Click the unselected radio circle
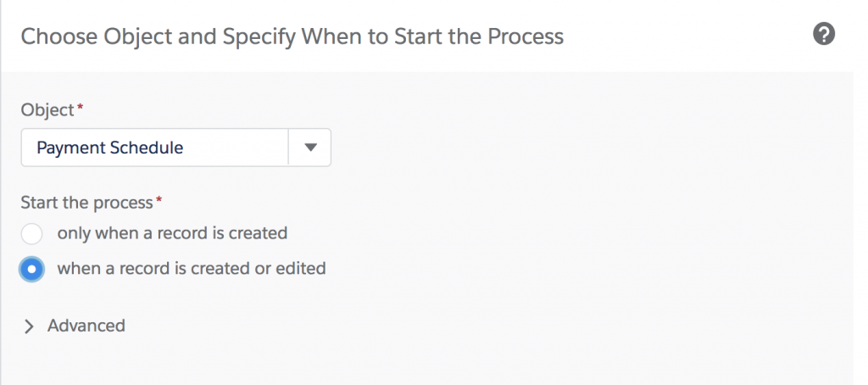This screenshot has height=385, width=868. coord(32,233)
